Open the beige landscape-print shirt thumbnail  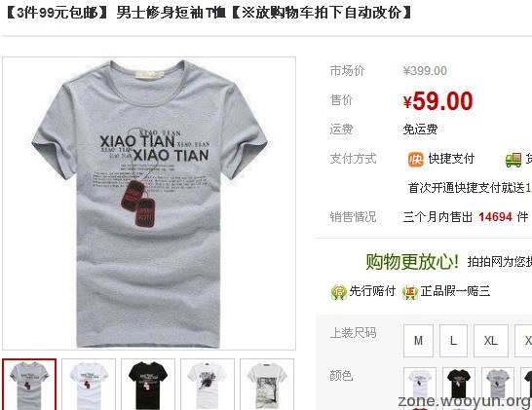tap(267, 385)
